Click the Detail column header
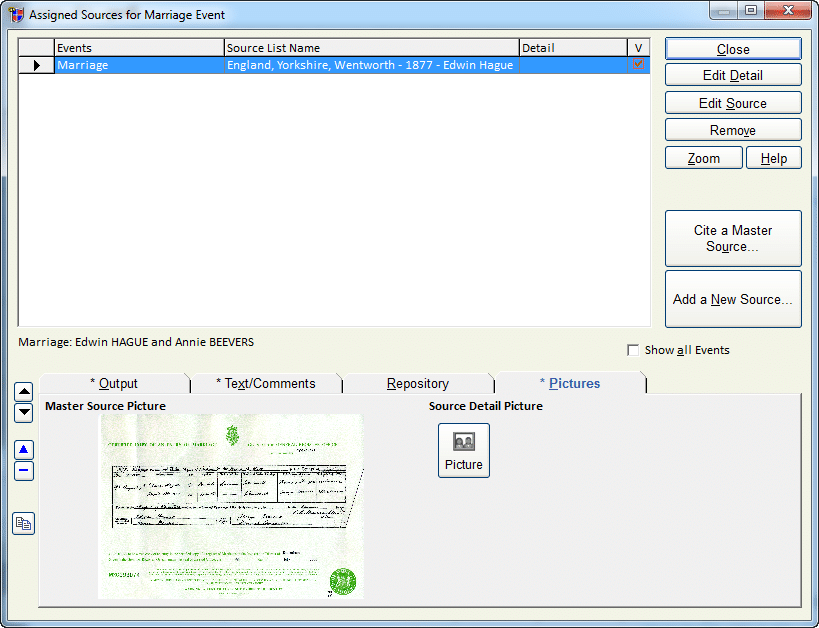 [574, 48]
